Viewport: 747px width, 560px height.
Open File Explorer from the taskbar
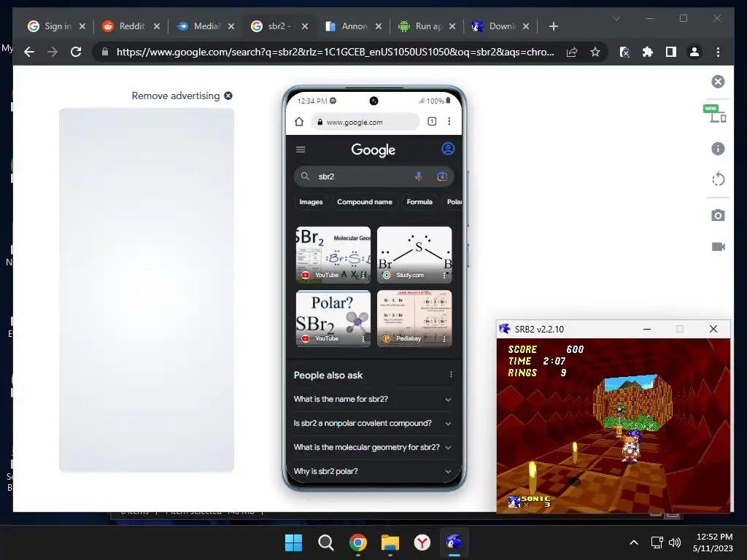coord(390,542)
